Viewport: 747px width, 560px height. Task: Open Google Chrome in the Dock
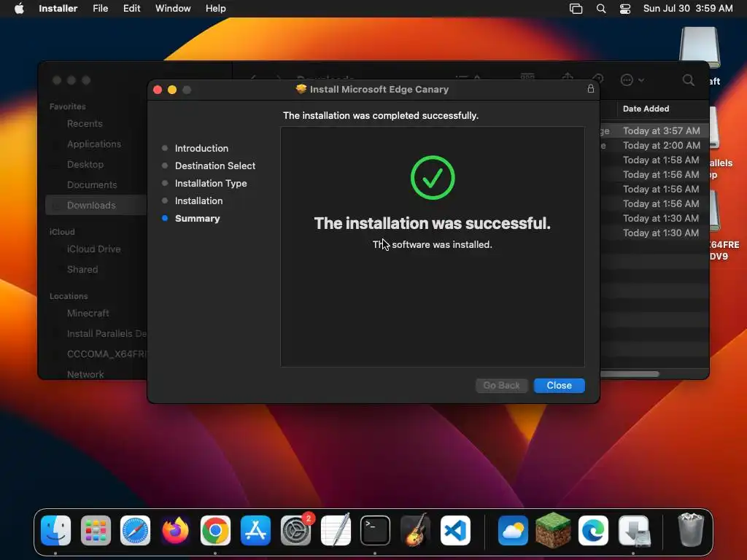[215, 530]
